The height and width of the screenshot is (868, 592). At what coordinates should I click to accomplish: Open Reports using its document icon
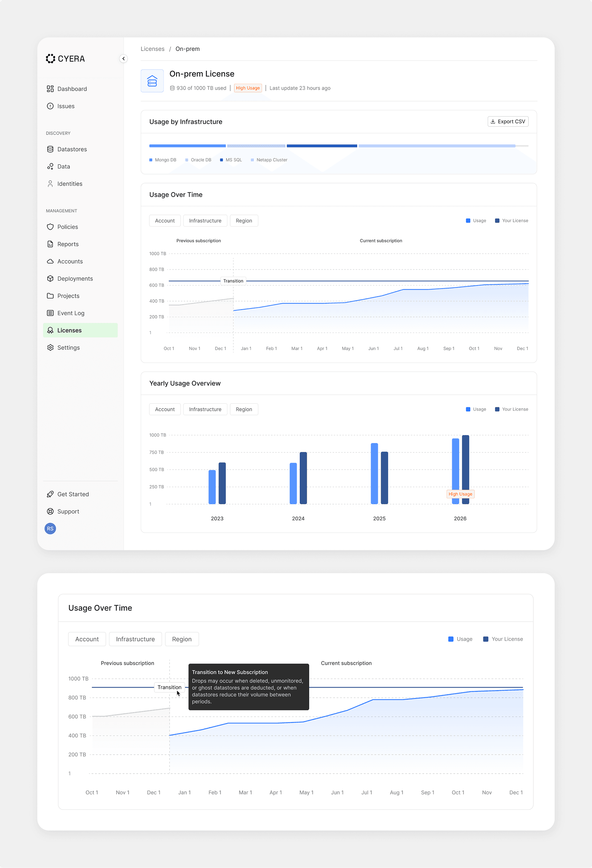click(50, 244)
